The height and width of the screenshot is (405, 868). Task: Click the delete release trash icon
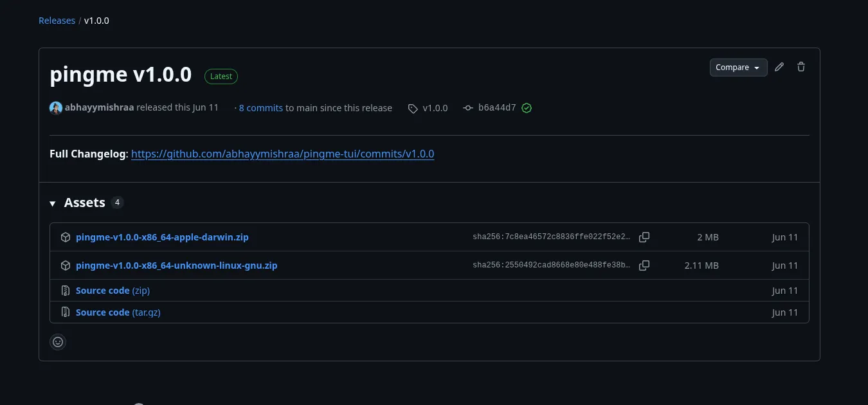(801, 67)
